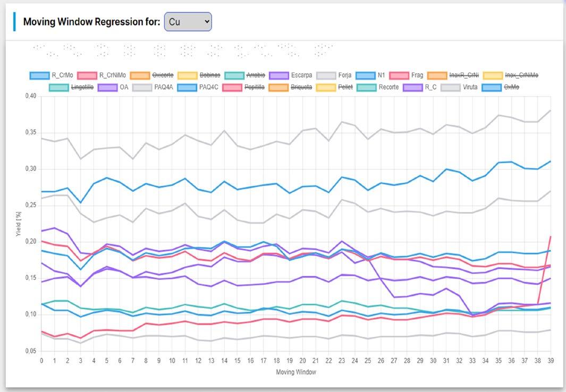Enable the InoxR_CrNi series
Image resolution: width=566 pixels, height=392 pixels.
(453, 75)
